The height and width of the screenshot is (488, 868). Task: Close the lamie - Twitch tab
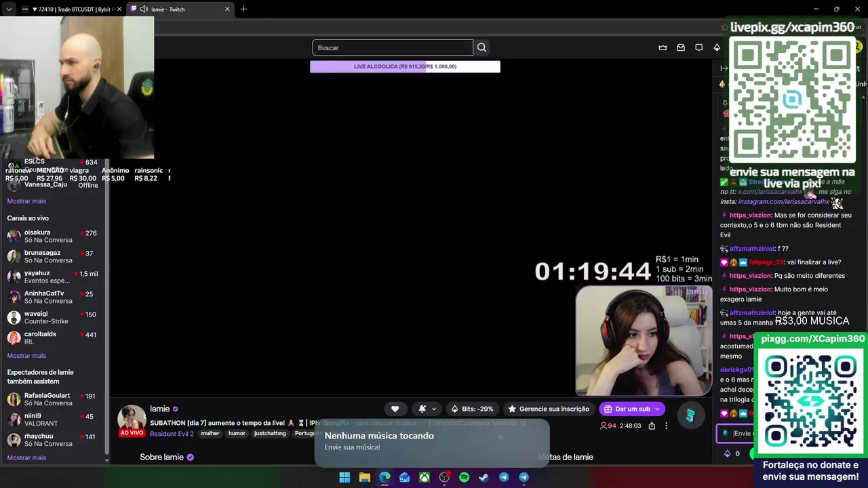(x=227, y=9)
